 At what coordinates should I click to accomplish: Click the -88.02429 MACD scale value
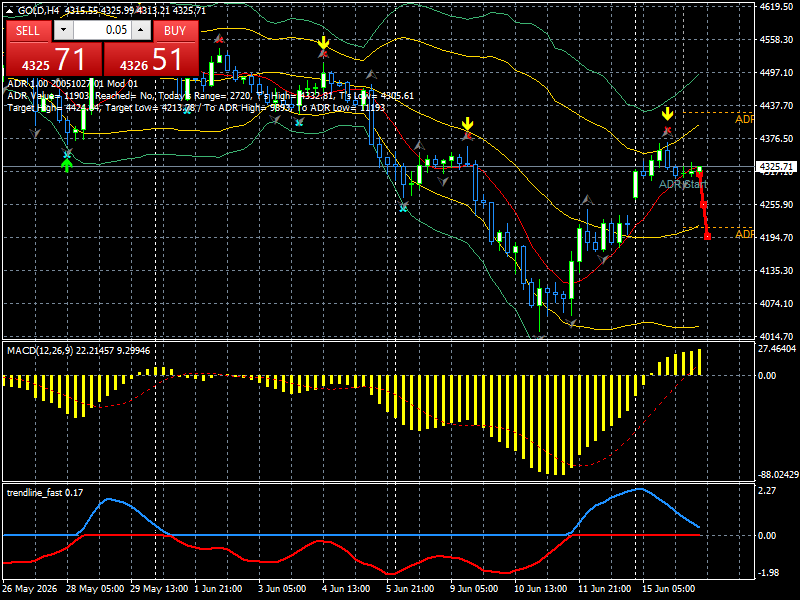click(x=778, y=474)
